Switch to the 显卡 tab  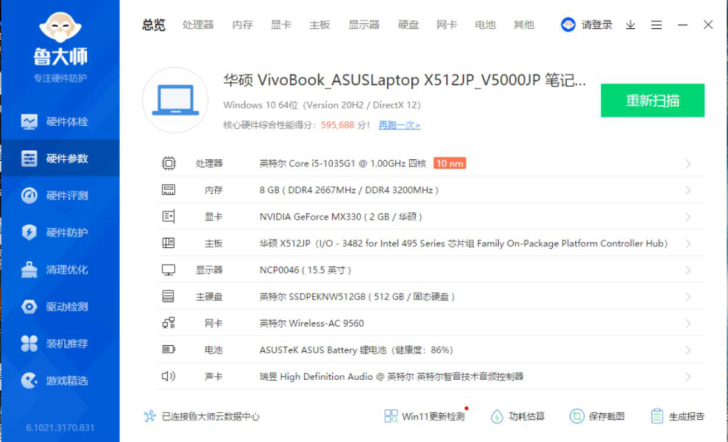(x=281, y=25)
